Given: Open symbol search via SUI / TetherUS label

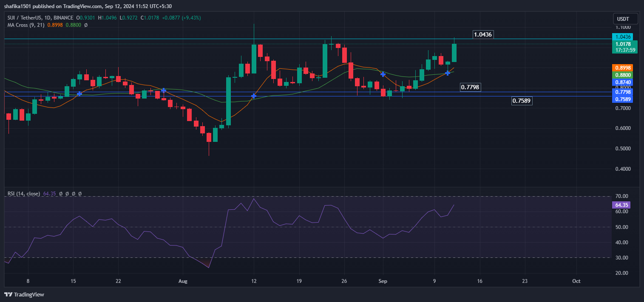Looking at the screenshot, I should (26, 17).
